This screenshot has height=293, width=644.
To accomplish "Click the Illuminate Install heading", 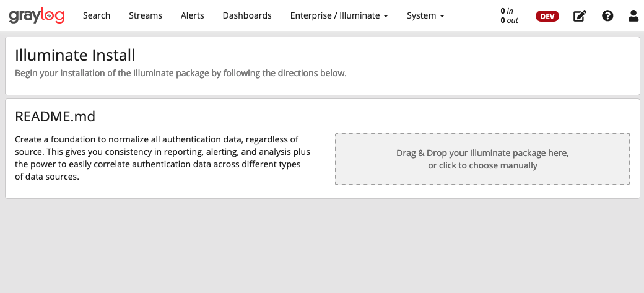I will point(75,55).
